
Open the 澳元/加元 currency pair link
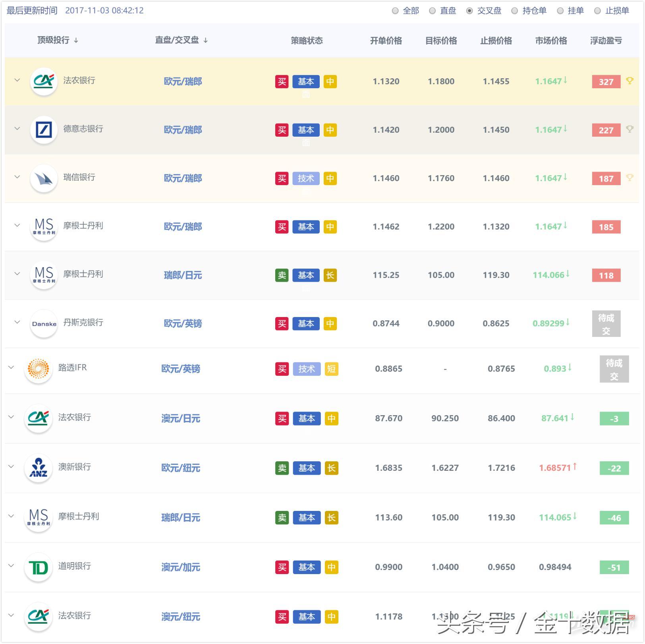pyautogui.click(x=181, y=567)
